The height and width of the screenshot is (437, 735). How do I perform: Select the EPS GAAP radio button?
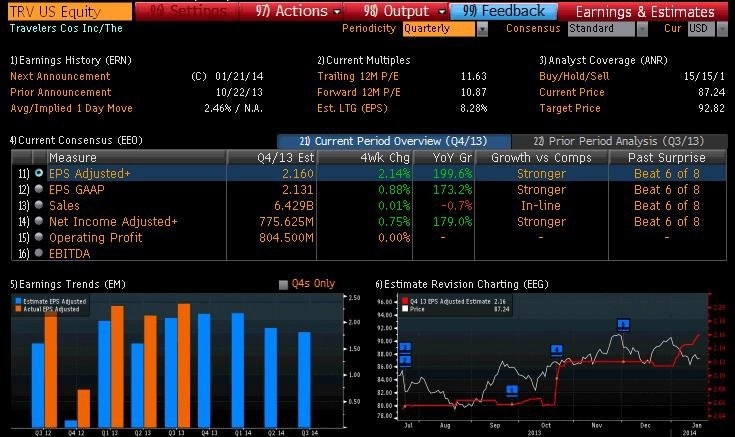39,189
